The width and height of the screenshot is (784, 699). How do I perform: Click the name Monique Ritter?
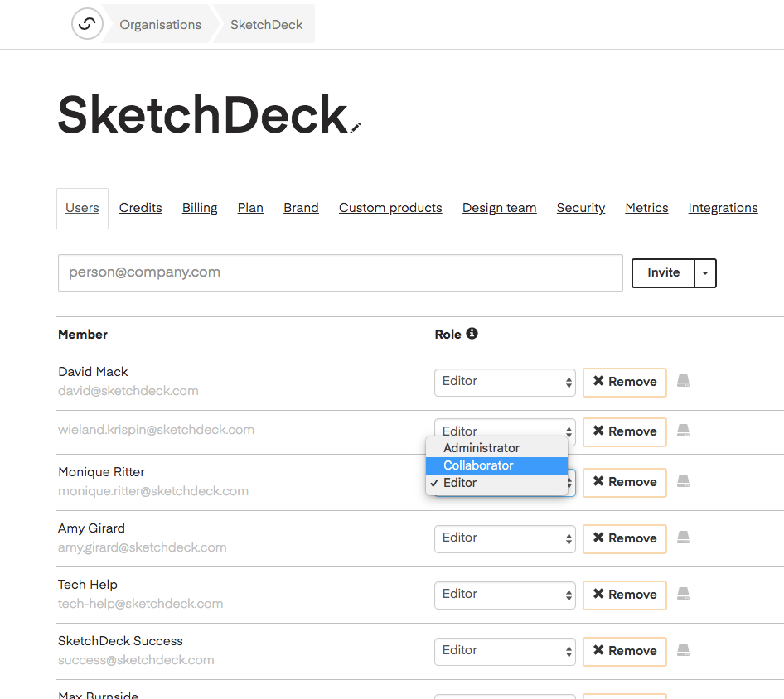[101, 472]
